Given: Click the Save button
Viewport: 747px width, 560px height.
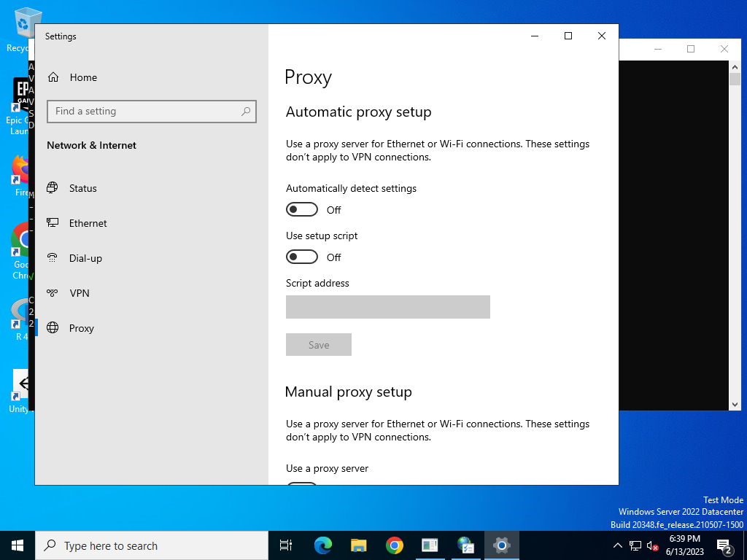Looking at the screenshot, I should (319, 345).
